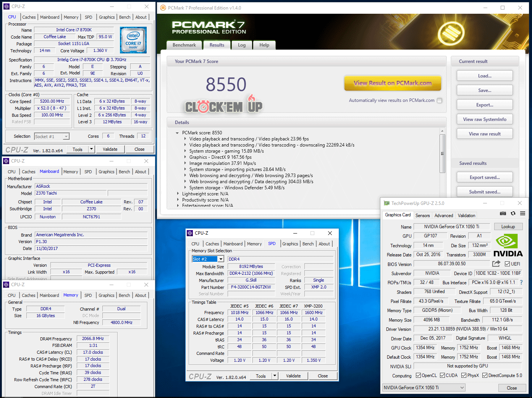This screenshot has height=398, width=532.
Task: Click the Socket #1 selection field
Action: click(52, 137)
